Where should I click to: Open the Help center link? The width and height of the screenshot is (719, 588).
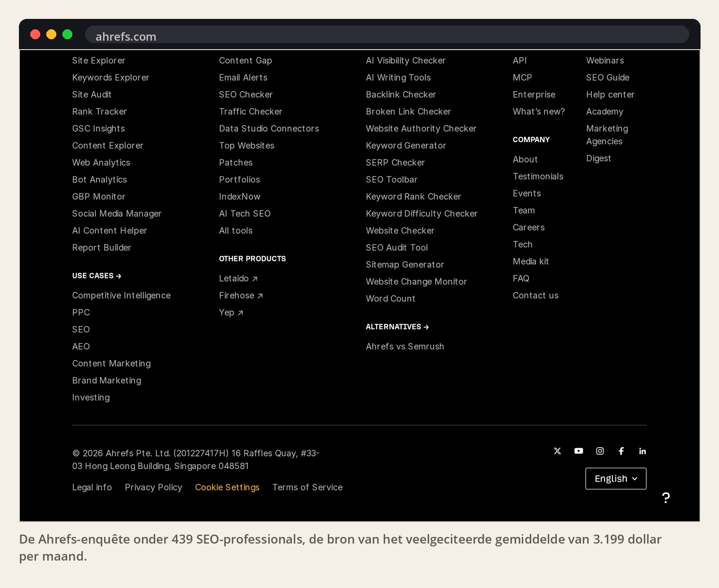tap(611, 95)
